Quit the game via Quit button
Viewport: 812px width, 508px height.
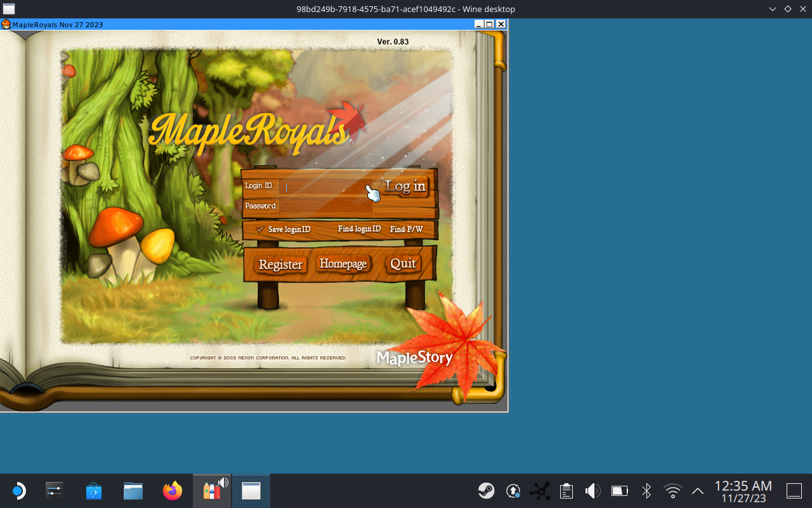(403, 263)
